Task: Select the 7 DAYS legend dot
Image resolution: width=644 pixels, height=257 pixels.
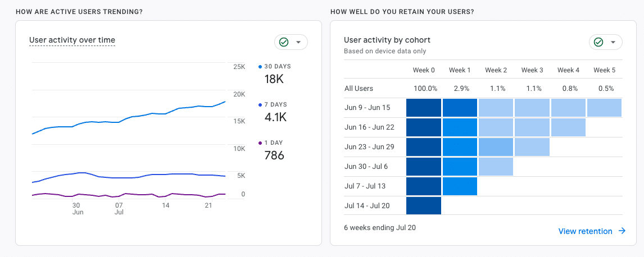Action: (x=260, y=105)
